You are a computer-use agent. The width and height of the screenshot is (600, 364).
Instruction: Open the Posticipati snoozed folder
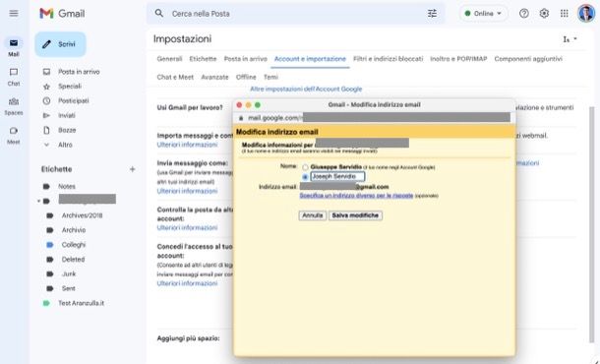74,100
